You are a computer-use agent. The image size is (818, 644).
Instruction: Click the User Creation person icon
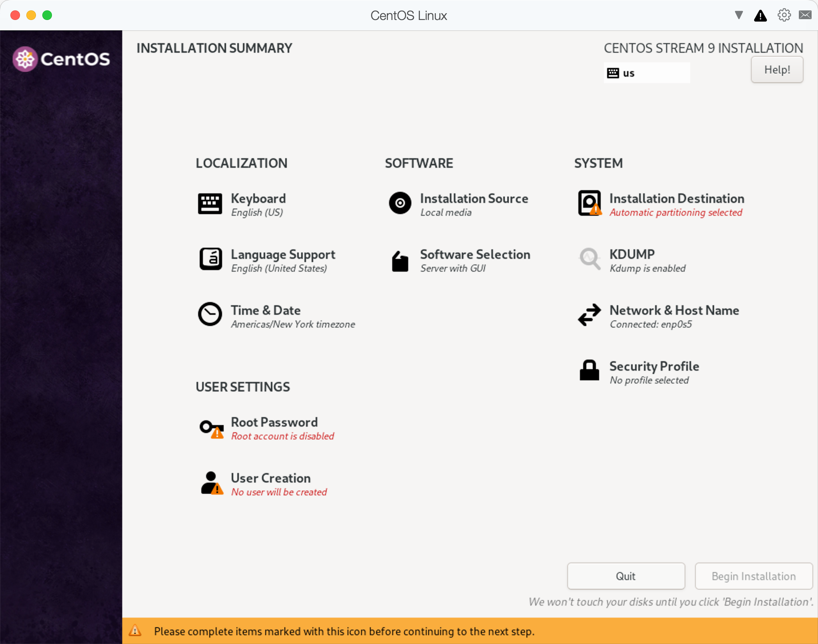pyautogui.click(x=211, y=483)
